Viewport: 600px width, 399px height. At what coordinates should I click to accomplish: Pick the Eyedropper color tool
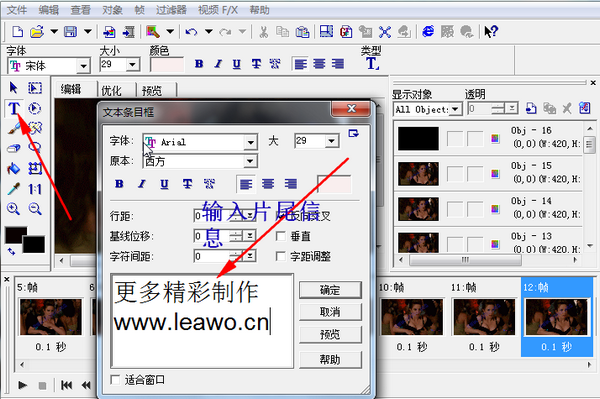(13, 189)
